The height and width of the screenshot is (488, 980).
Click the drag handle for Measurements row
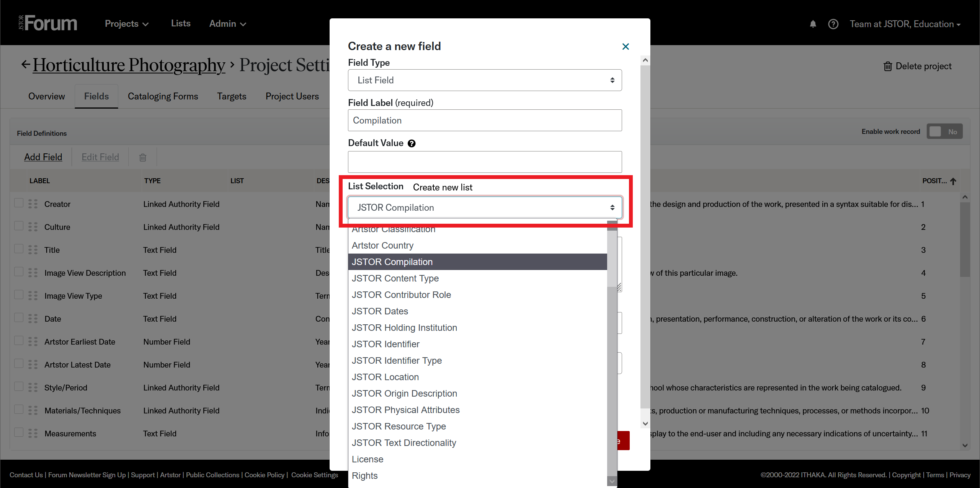point(33,433)
